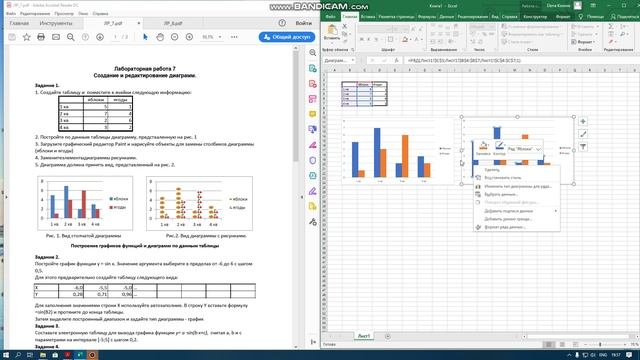Click the Acrobat email envelope icon
The width and height of the screenshot is (640, 360).
click(56, 37)
